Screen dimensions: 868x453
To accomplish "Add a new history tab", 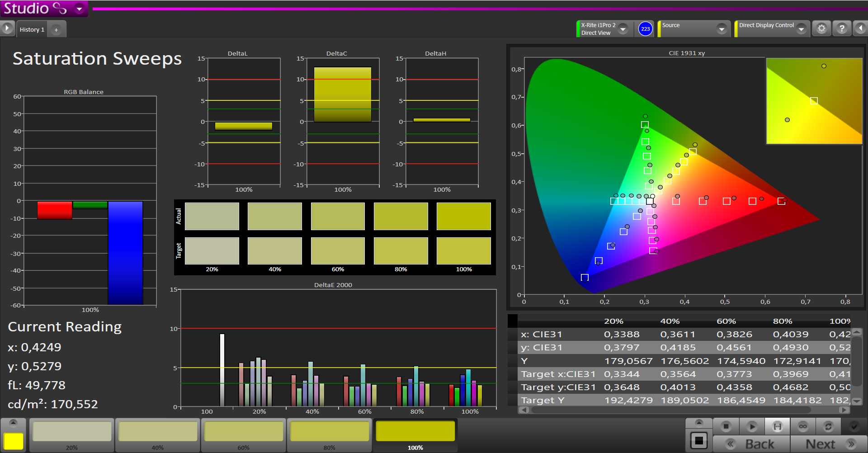I will coord(56,30).
